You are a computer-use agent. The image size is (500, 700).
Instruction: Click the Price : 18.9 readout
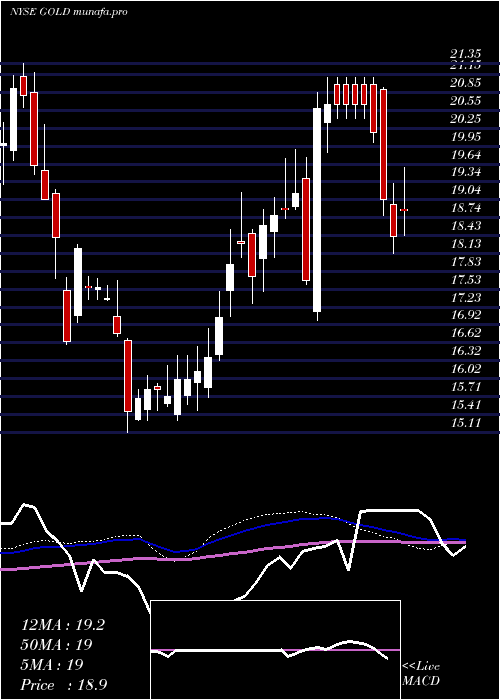point(64,684)
